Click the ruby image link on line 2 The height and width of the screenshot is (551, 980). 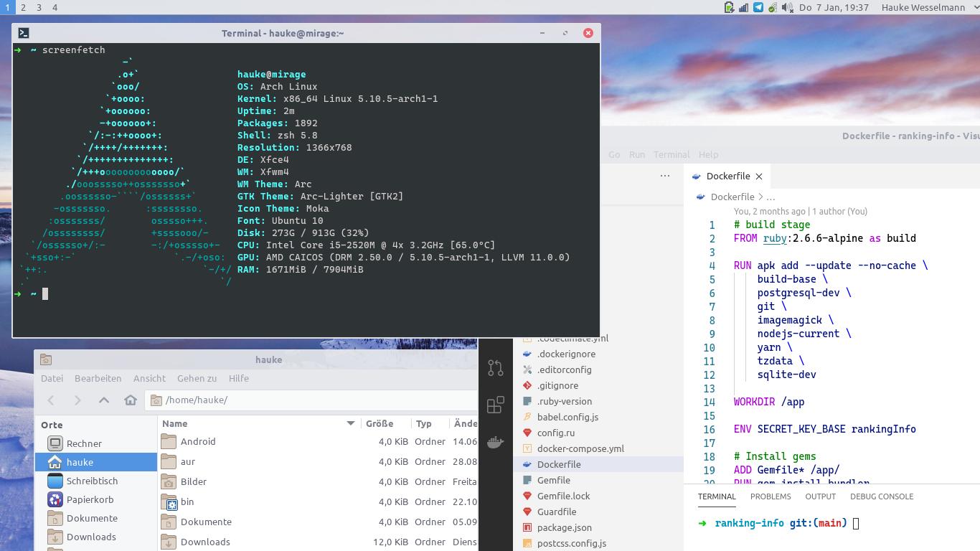tap(775, 238)
